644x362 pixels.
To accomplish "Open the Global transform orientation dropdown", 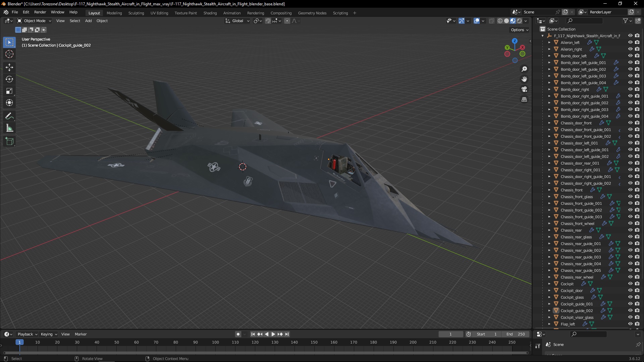I will click(x=237, y=21).
